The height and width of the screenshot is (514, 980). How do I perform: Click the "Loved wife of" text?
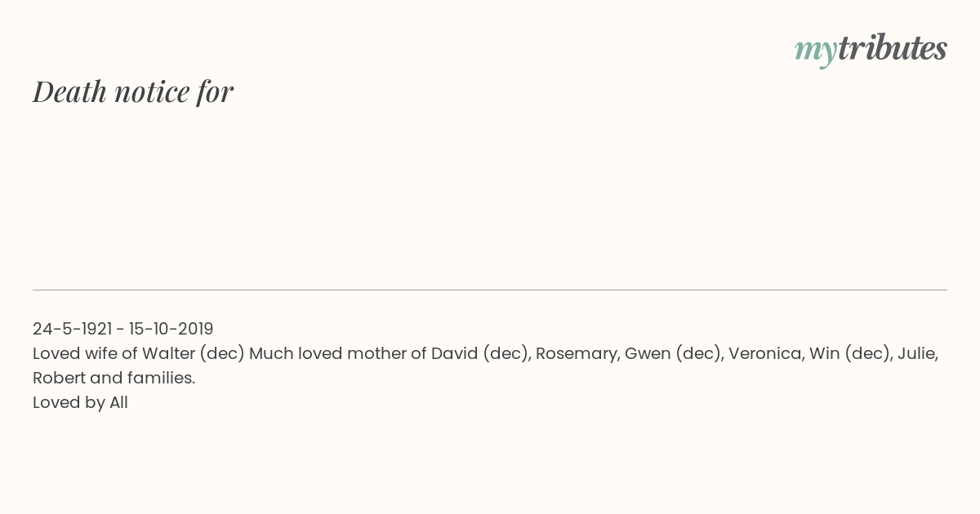click(85, 353)
